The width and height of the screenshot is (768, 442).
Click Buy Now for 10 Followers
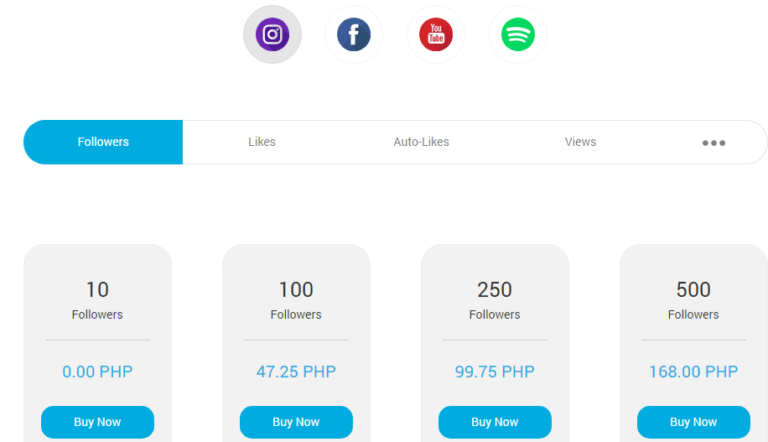tap(97, 422)
